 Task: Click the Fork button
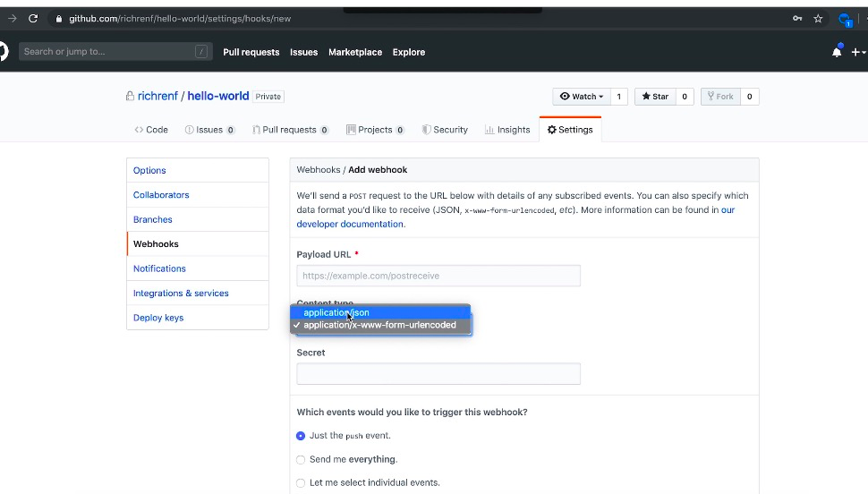[x=720, y=97]
